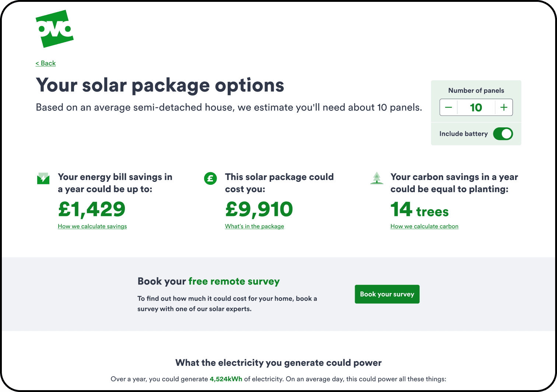Click the energy bill savings lightning icon
Screen dimensions: 557x392
coord(43,179)
